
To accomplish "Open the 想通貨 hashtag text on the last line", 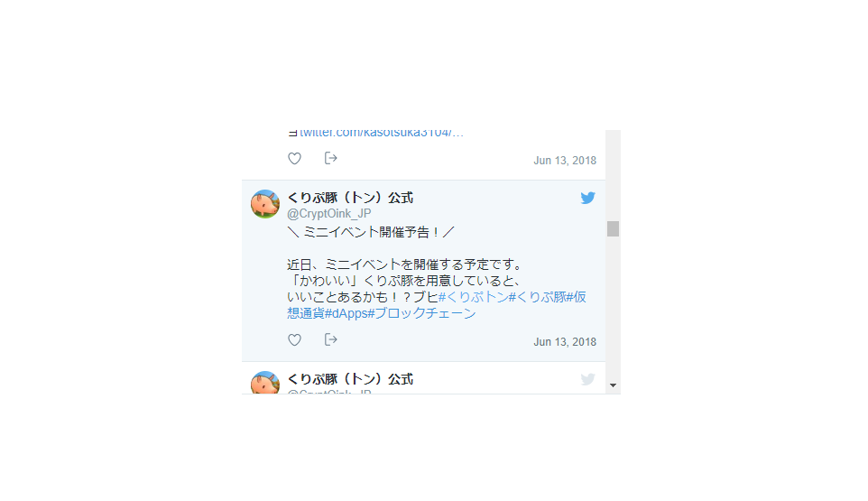I will click(x=306, y=313).
